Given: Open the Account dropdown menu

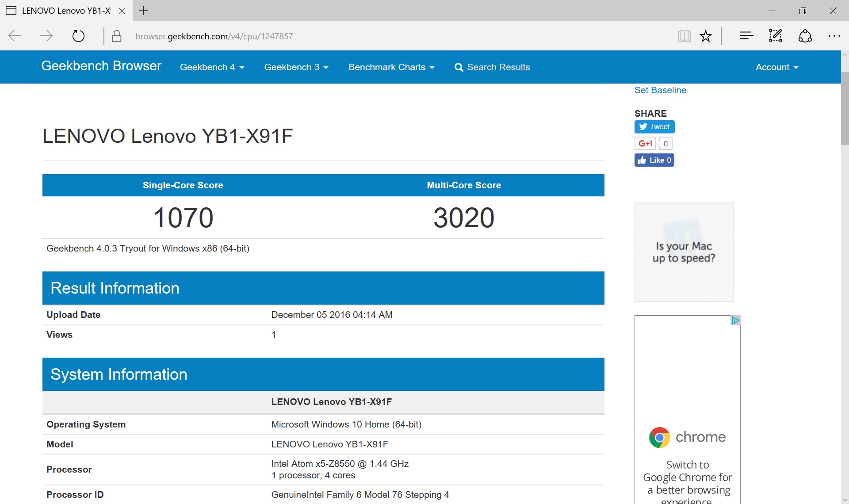Looking at the screenshot, I should (776, 67).
